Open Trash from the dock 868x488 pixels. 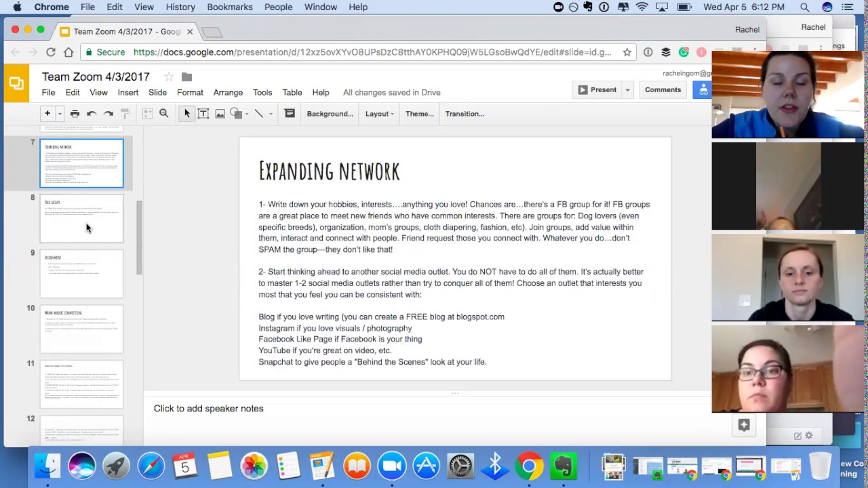coord(820,466)
